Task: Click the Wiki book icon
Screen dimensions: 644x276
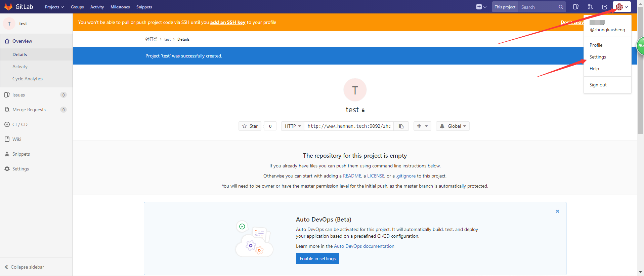Action: (7, 139)
